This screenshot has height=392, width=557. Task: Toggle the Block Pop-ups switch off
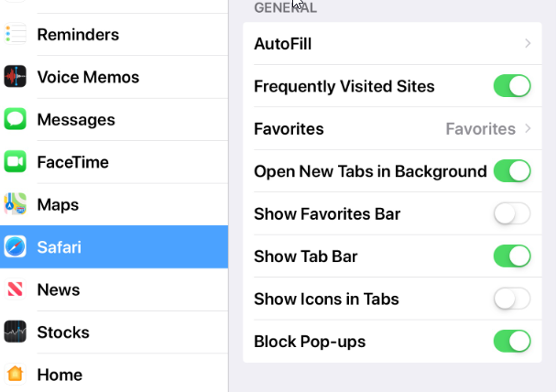click(512, 342)
